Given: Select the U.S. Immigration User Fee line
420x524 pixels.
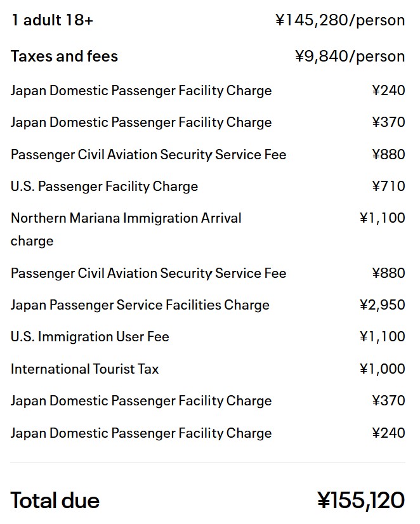Looking at the screenshot, I should [89, 337].
